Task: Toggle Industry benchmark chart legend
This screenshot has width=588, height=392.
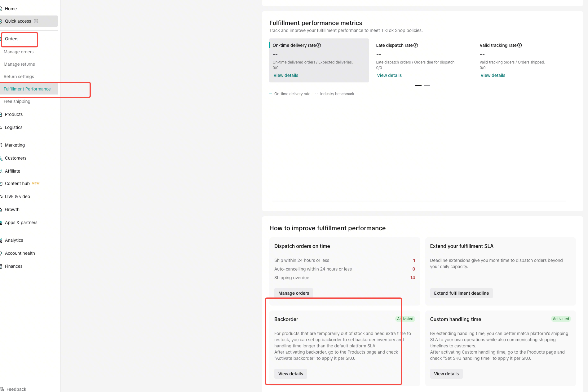Action: (x=334, y=94)
